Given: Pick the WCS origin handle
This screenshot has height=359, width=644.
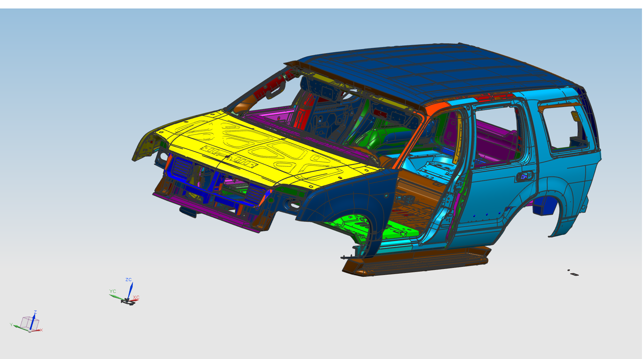Looking at the screenshot, I should pos(128,300).
